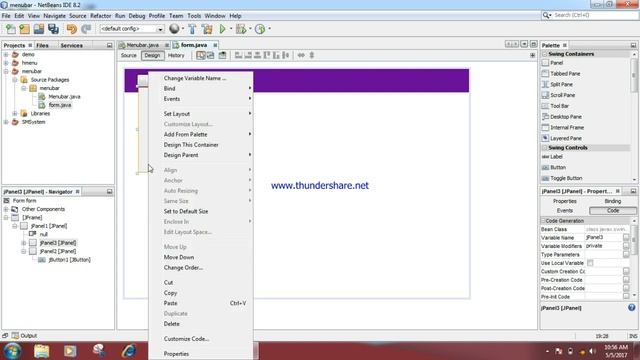640x360 pixels.
Task: Click the volume icon in system tray
Action: point(592,351)
